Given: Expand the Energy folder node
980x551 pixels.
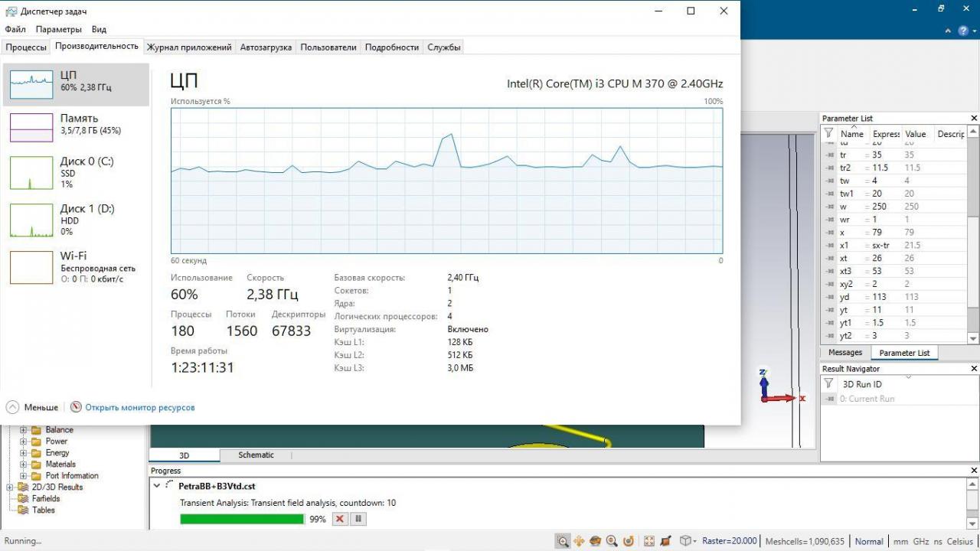Looking at the screenshot, I should (24, 453).
